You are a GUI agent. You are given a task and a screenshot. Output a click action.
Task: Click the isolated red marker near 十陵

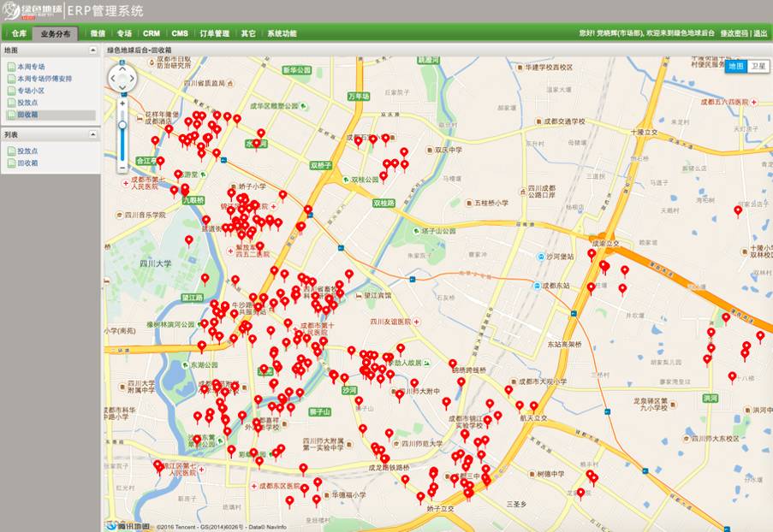click(x=738, y=211)
